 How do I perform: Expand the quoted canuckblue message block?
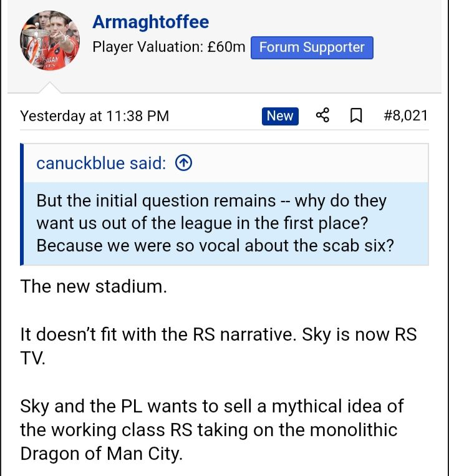(226, 223)
